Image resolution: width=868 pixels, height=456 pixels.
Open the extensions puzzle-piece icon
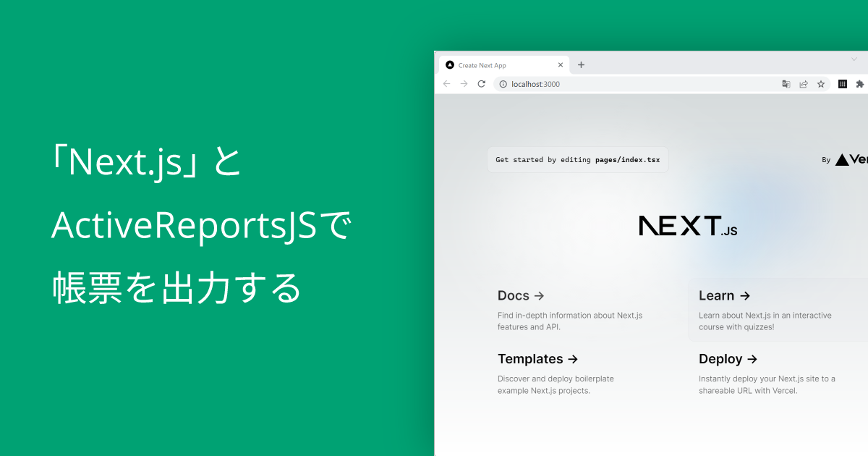pyautogui.click(x=860, y=84)
